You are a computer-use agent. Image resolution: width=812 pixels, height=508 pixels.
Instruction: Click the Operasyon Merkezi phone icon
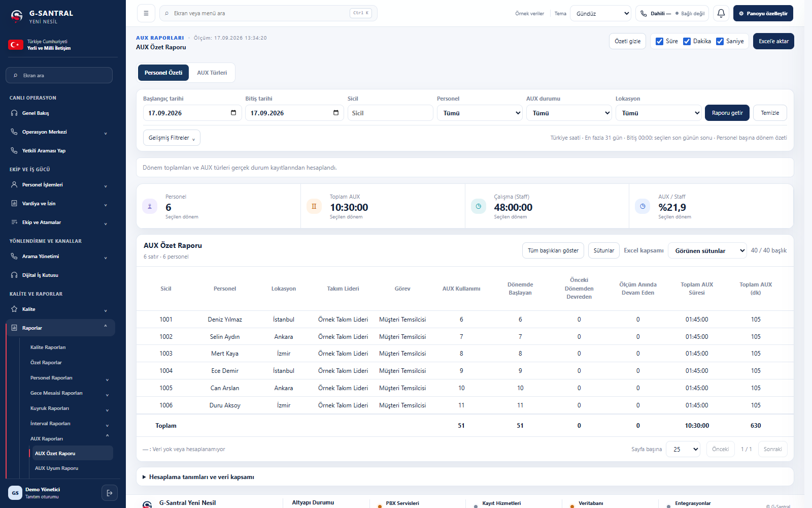coord(14,132)
